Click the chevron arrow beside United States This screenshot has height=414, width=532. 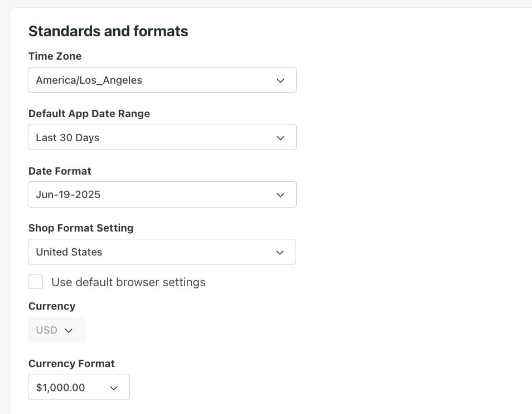coord(280,252)
